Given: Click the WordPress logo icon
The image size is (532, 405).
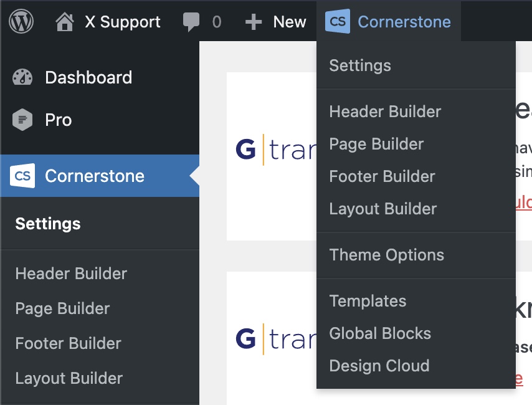Looking at the screenshot, I should tap(21, 21).
